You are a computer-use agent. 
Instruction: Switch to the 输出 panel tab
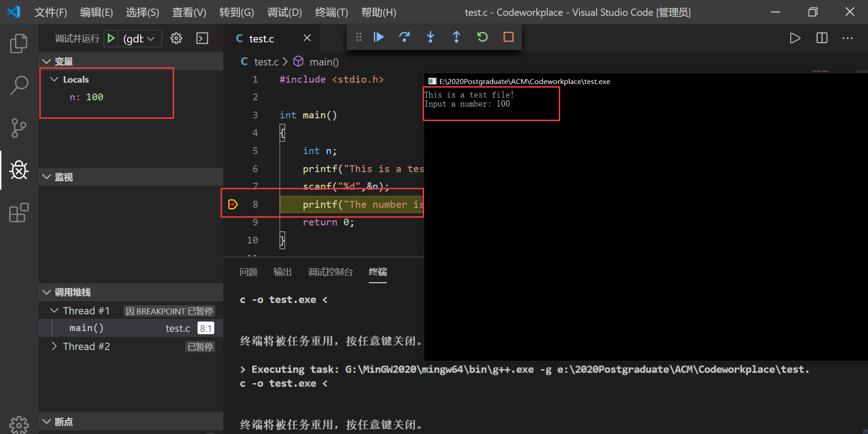(283, 272)
